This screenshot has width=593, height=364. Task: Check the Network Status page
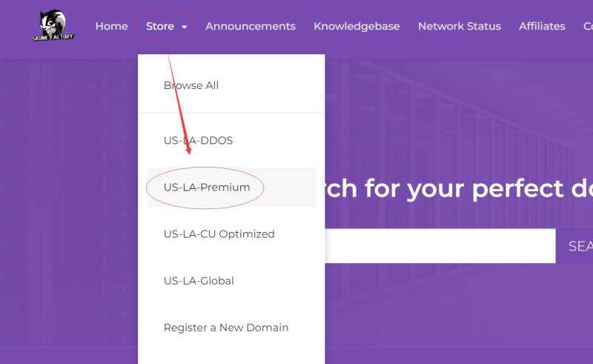click(x=460, y=26)
